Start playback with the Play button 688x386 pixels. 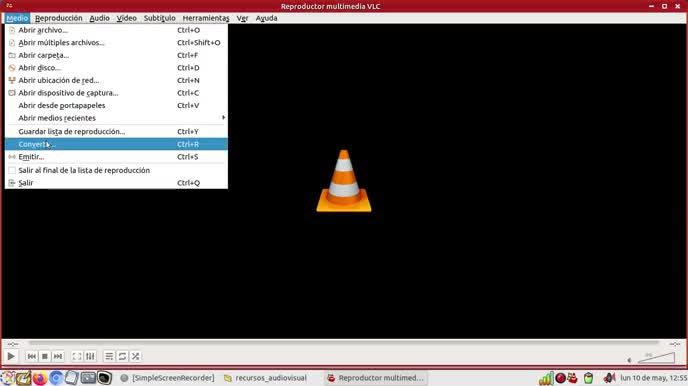(x=11, y=357)
